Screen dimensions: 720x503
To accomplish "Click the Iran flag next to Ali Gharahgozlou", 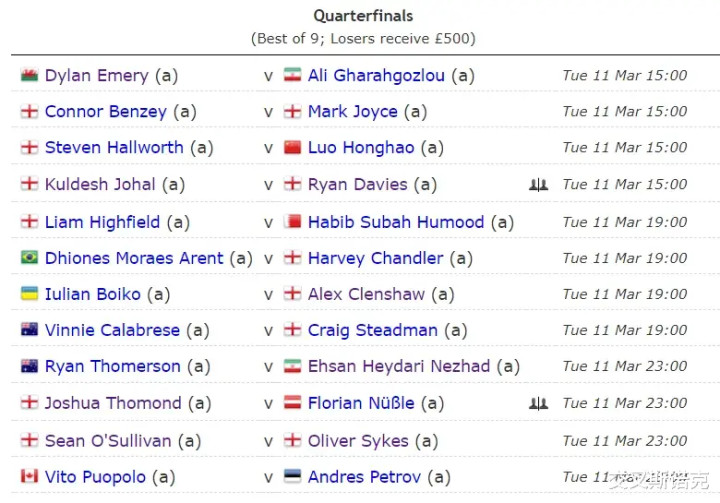I will click(292, 75).
